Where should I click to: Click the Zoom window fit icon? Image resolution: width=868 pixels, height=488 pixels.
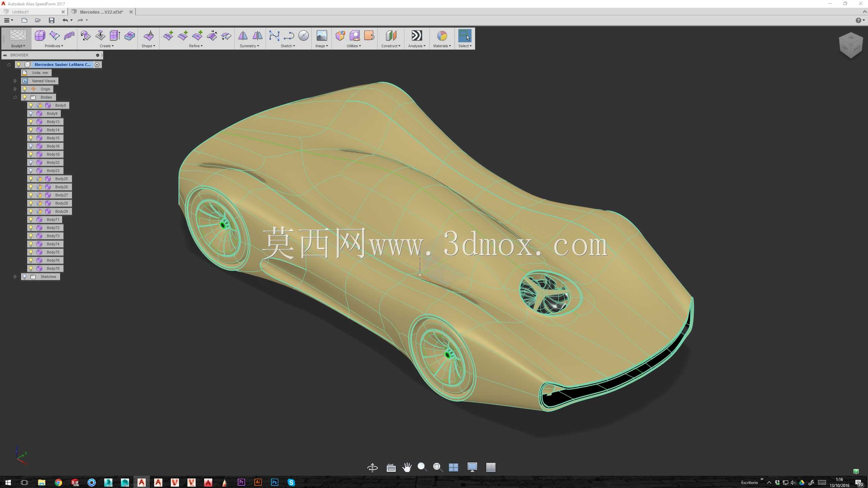coord(438,468)
